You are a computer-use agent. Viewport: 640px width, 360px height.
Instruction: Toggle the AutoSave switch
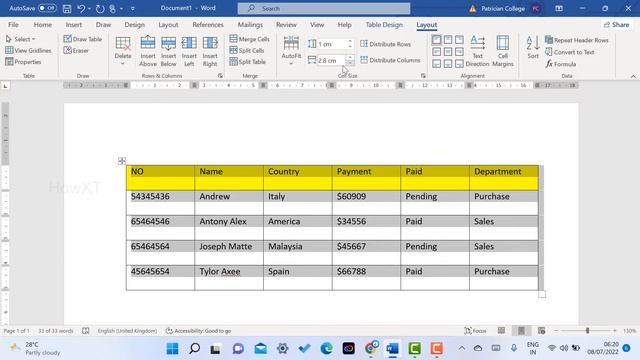[x=47, y=8]
